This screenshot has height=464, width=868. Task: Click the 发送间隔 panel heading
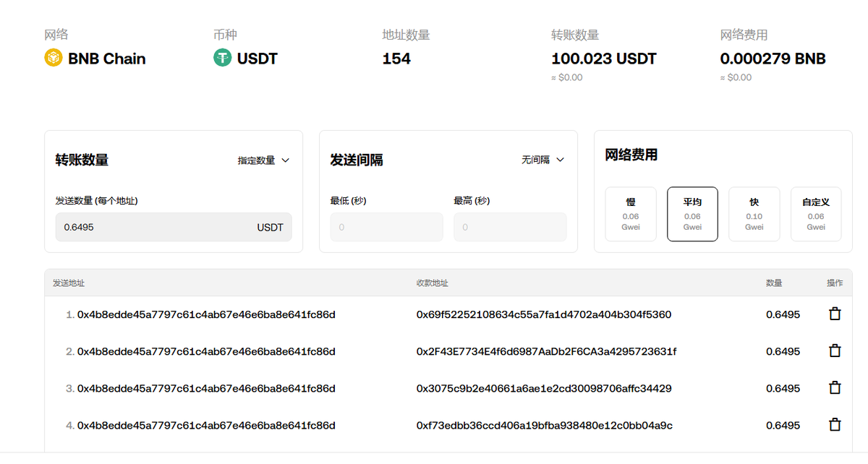coord(357,160)
